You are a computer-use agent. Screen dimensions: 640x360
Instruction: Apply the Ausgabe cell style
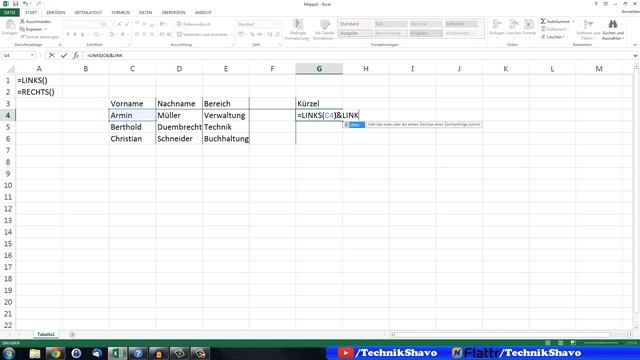(355, 33)
